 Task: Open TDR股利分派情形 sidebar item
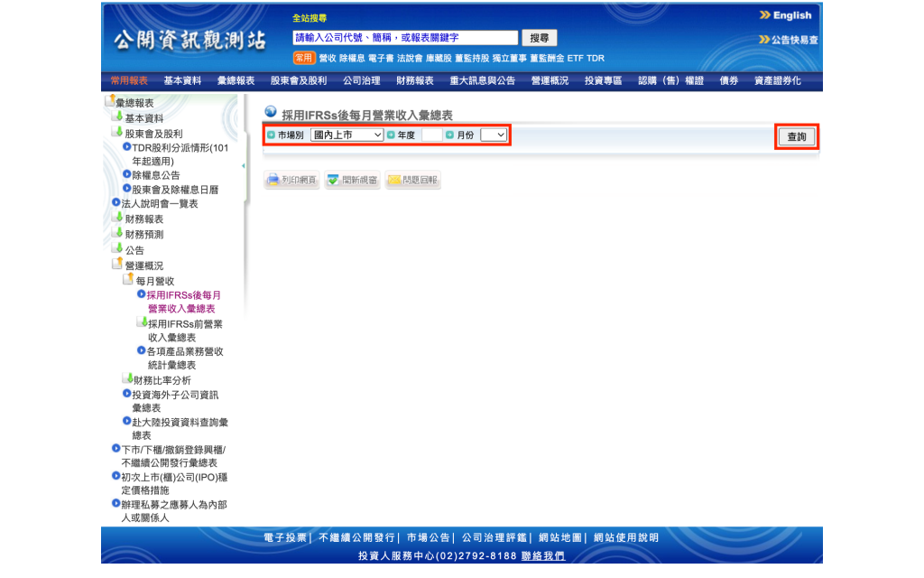tap(180, 154)
